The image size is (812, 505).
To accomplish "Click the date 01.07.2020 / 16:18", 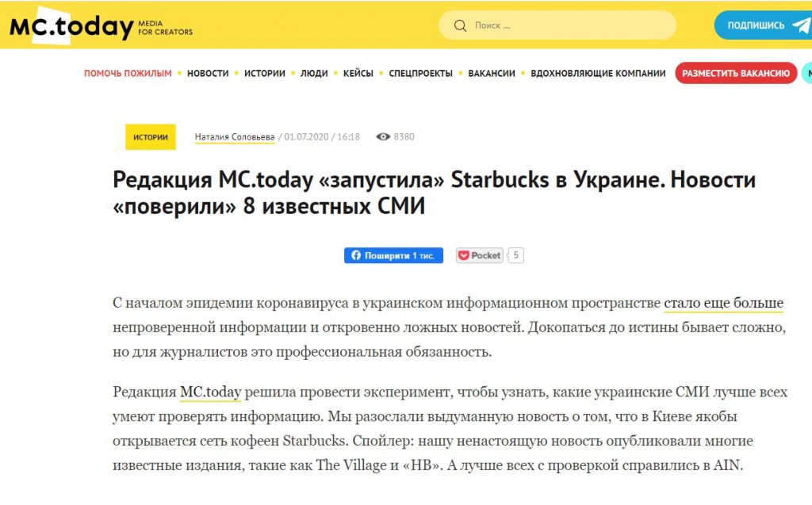I will coord(322,136).
